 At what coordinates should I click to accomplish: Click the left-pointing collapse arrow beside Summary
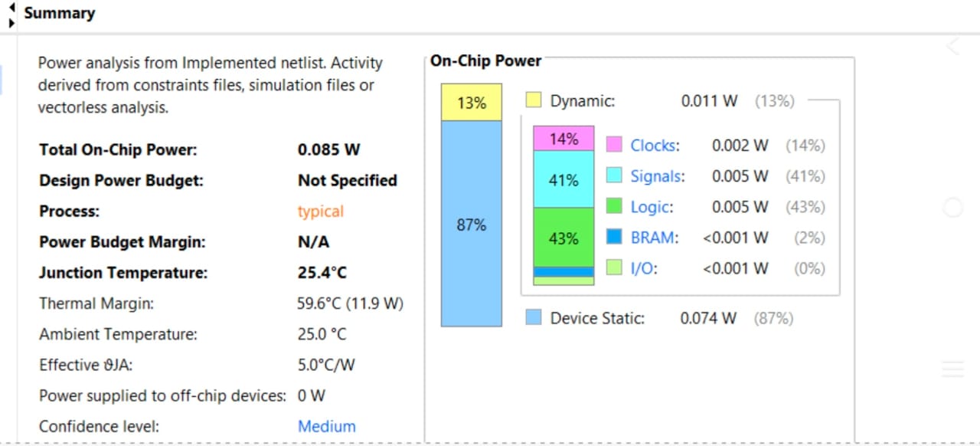[11, 7]
